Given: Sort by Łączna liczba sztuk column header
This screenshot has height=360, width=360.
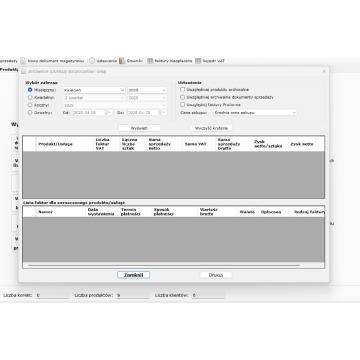Looking at the screenshot, I should [x=133, y=144].
